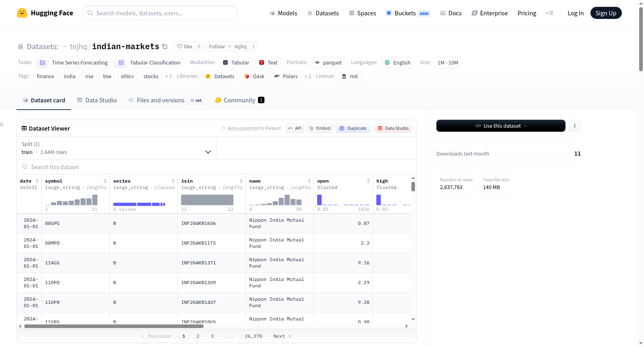Go to page 2 of the dataset
This screenshot has height=347, width=644.
(x=198, y=336)
